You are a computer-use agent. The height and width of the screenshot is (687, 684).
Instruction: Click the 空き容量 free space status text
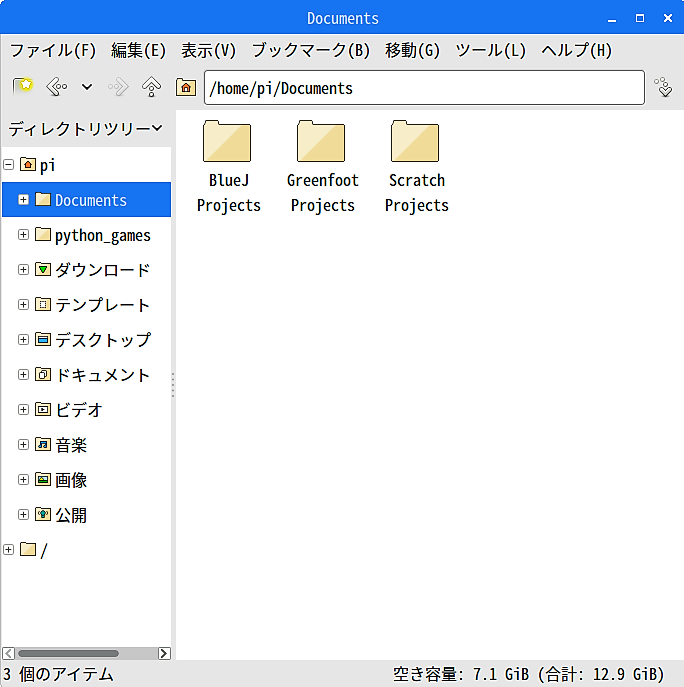tap(528, 674)
